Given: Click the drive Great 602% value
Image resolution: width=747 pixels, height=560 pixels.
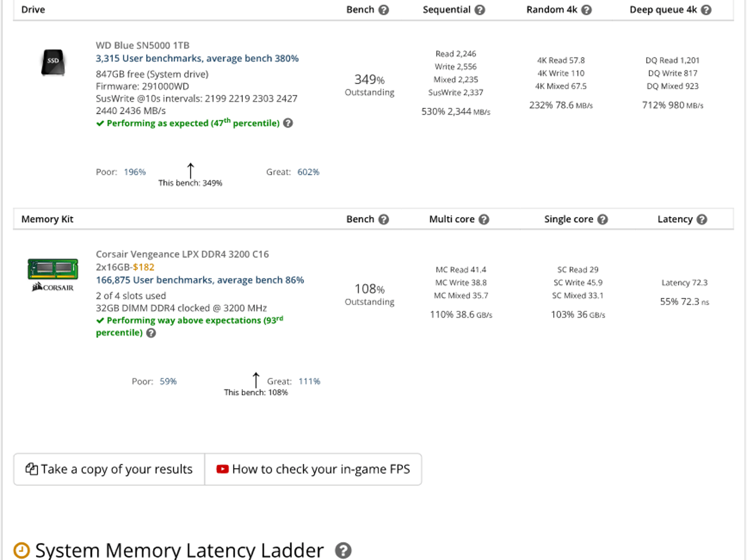Looking at the screenshot, I should pos(308,172).
